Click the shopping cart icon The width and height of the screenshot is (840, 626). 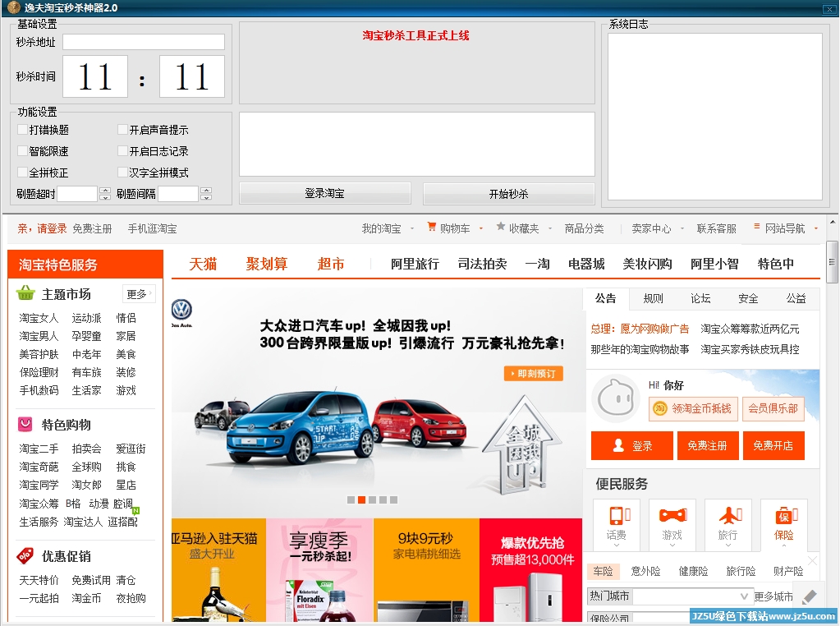coord(431,227)
